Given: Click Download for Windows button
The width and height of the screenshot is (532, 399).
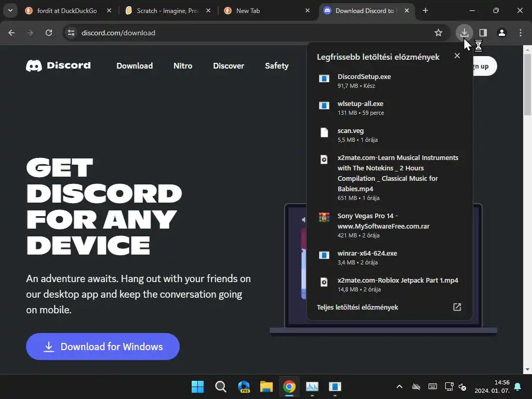Looking at the screenshot, I should tap(103, 347).
